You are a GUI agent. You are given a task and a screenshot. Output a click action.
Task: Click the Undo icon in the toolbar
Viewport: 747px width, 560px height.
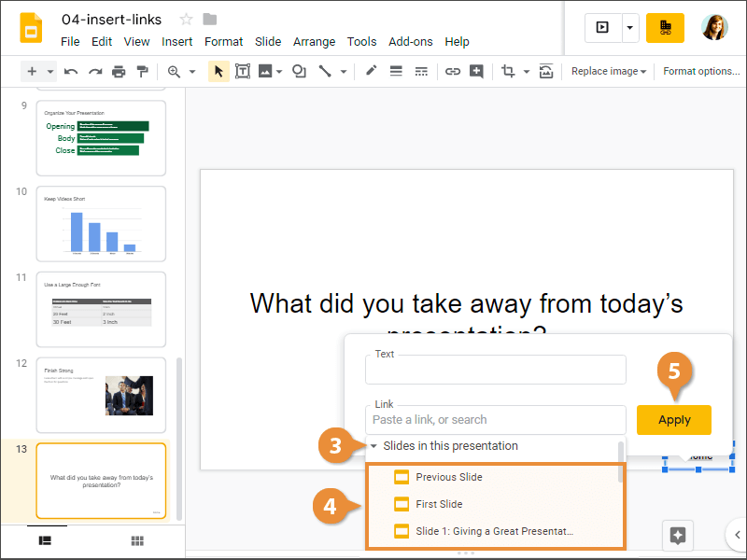[x=72, y=72]
